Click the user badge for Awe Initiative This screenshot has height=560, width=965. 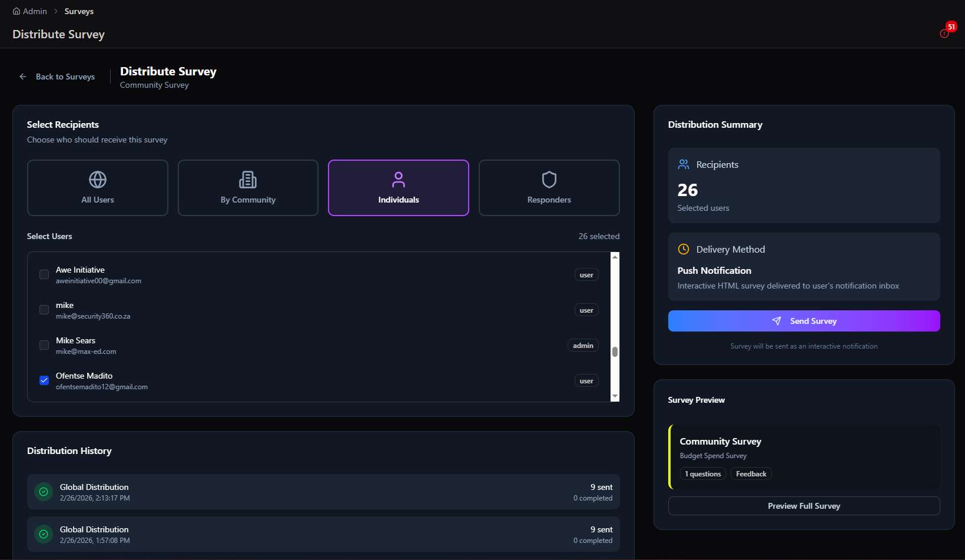click(586, 275)
